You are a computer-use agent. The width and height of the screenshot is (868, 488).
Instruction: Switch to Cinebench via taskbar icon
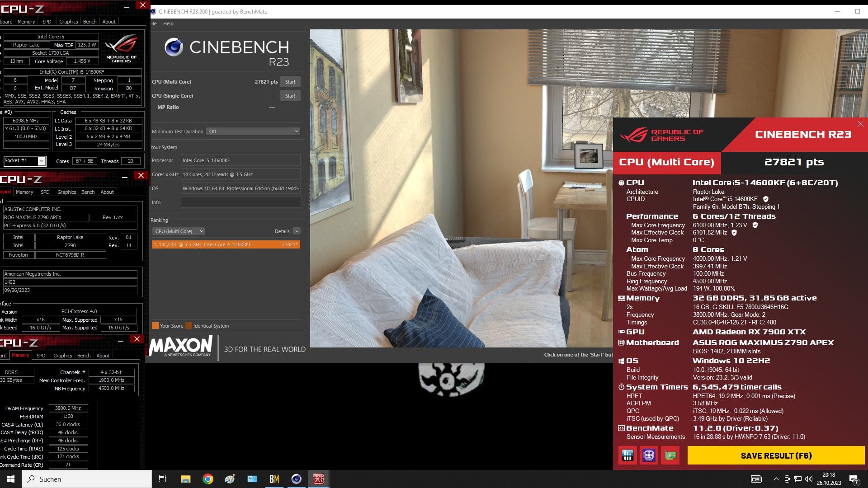(296, 479)
